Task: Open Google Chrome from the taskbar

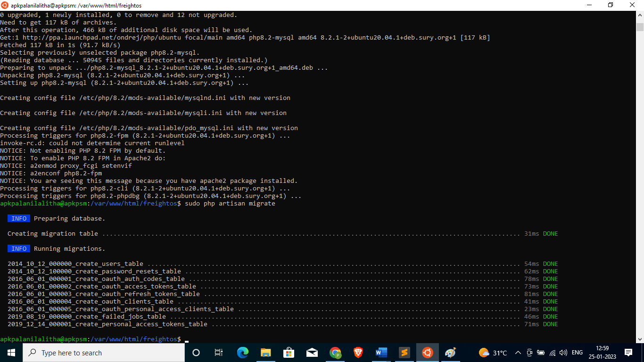Action: coord(335,353)
